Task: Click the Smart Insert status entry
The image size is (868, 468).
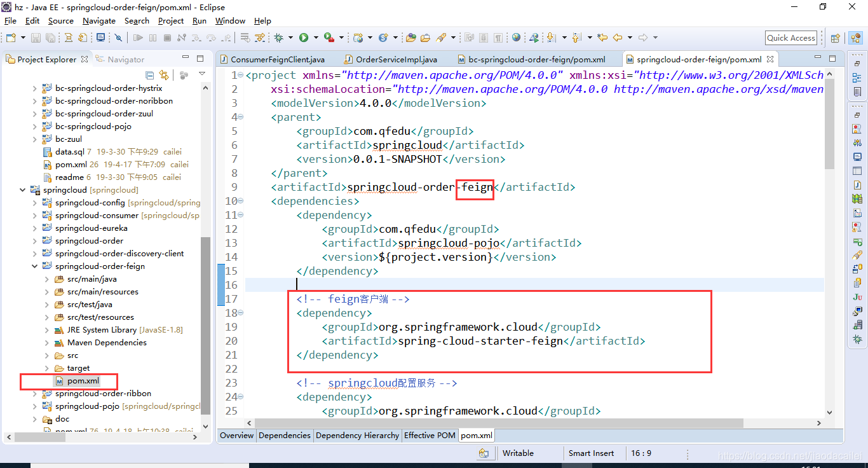Action: click(591, 453)
